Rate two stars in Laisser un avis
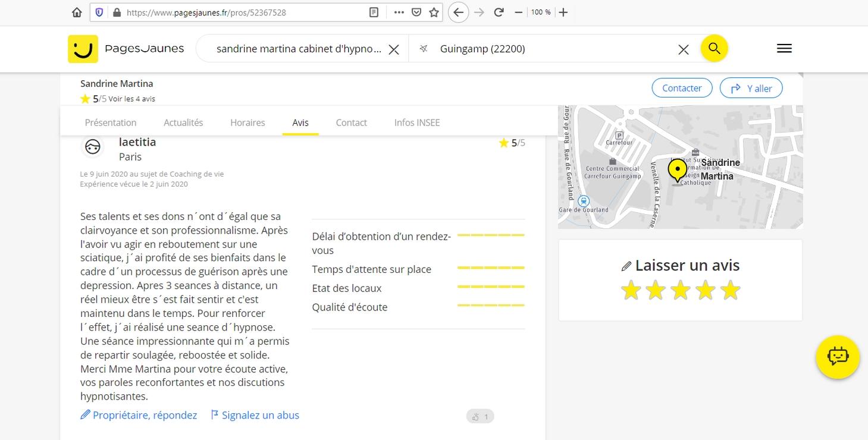This screenshot has height=440, width=868. click(x=656, y=291)
